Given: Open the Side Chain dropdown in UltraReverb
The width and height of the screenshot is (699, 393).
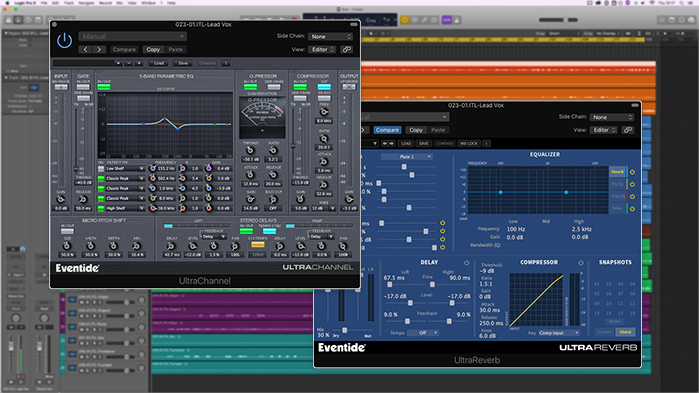Looking at the screenshot, I should [x=612, y=117].
